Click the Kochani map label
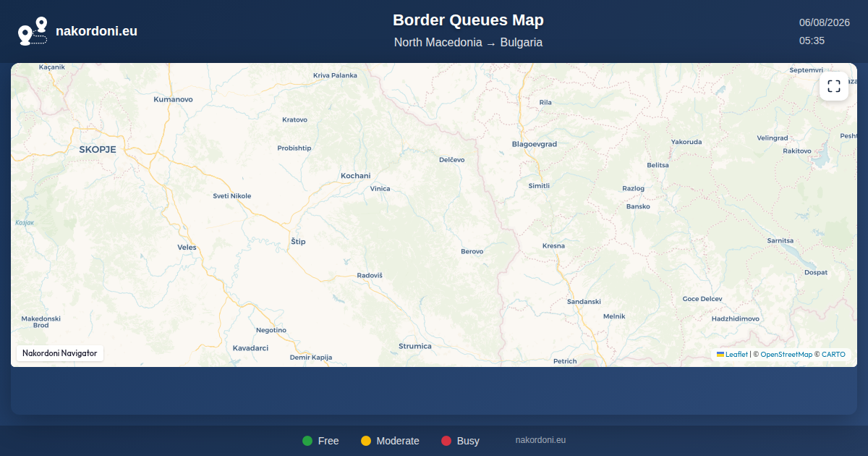The height and width of the screenshot is (456, 868). 356,176
